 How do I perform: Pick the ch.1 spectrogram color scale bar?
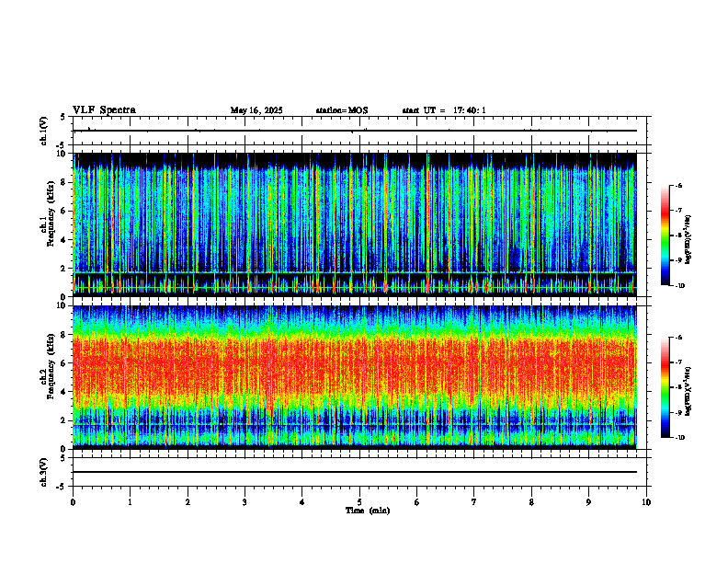[x=665, y=236]
